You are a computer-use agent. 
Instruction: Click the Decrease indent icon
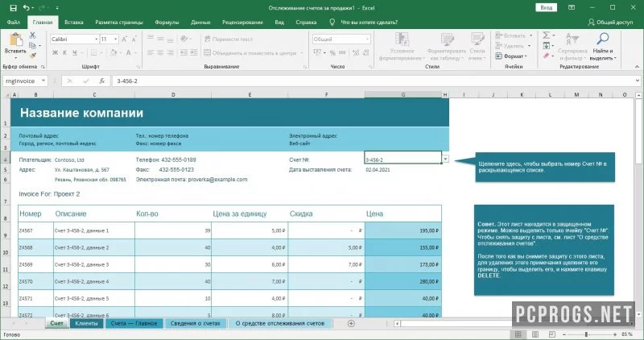coord(184,52)
